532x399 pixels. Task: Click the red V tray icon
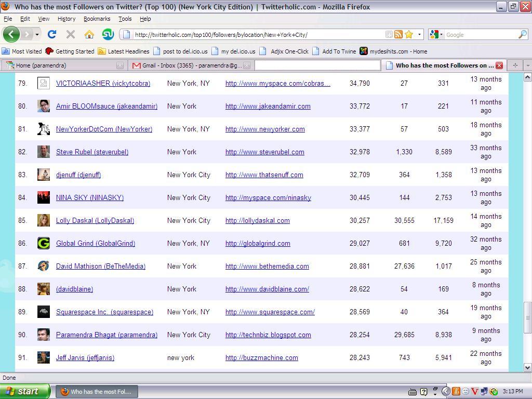475,392
